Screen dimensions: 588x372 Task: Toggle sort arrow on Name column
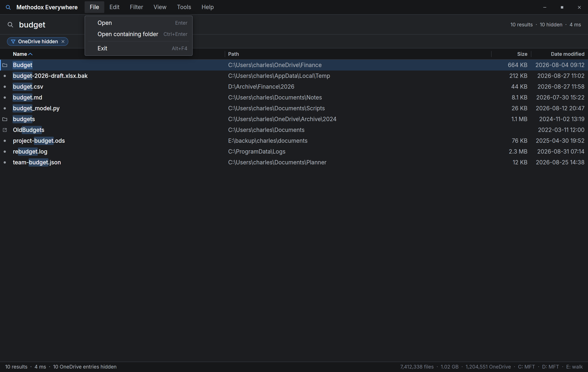click(x=30, y=54)
